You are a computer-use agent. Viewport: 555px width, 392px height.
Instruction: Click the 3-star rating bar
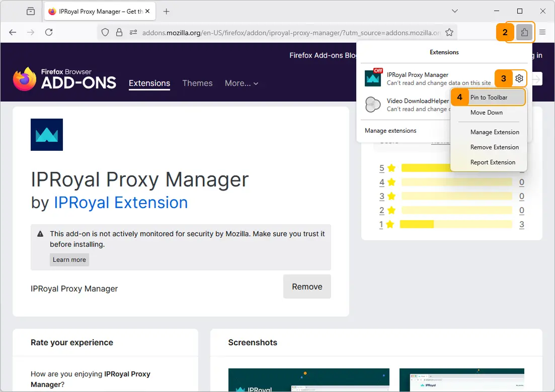pyautogui.click(x=456, y=197)
